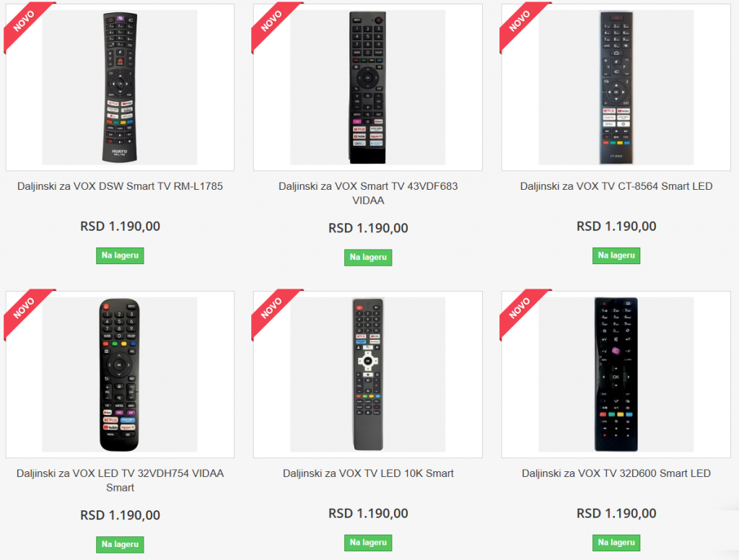
Task: View the LED 10K Smart remote photo
Action: point(368,375)
